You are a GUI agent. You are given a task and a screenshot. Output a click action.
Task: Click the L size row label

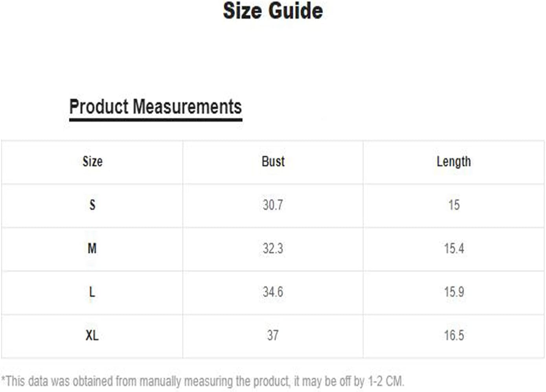pyautogui.click(x=92, y=292)
